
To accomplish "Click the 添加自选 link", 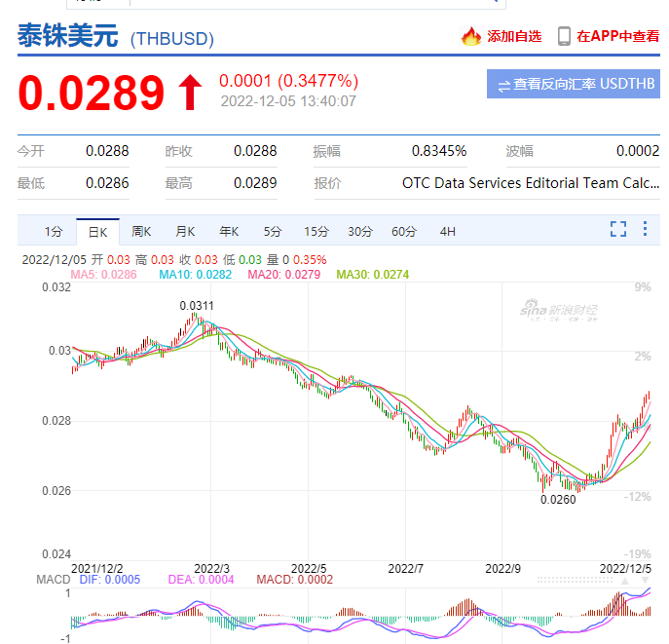I will coord(514,37).
